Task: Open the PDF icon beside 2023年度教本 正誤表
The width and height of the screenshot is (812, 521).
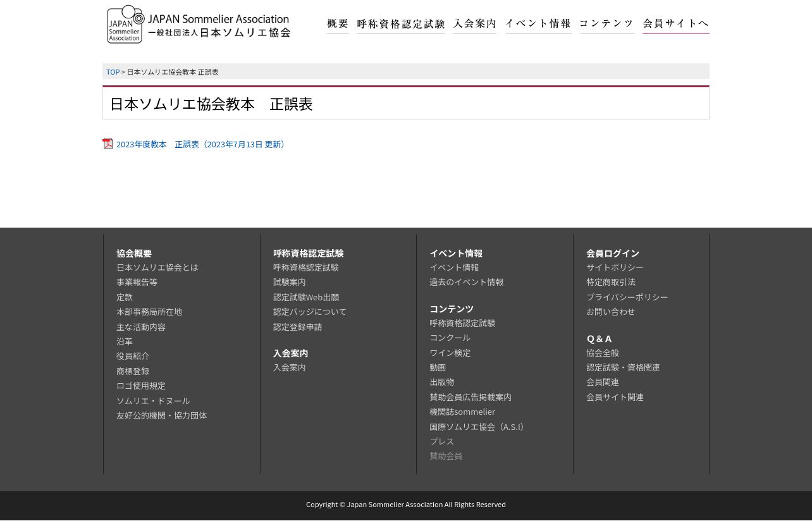Action: (x=108, y=144)
